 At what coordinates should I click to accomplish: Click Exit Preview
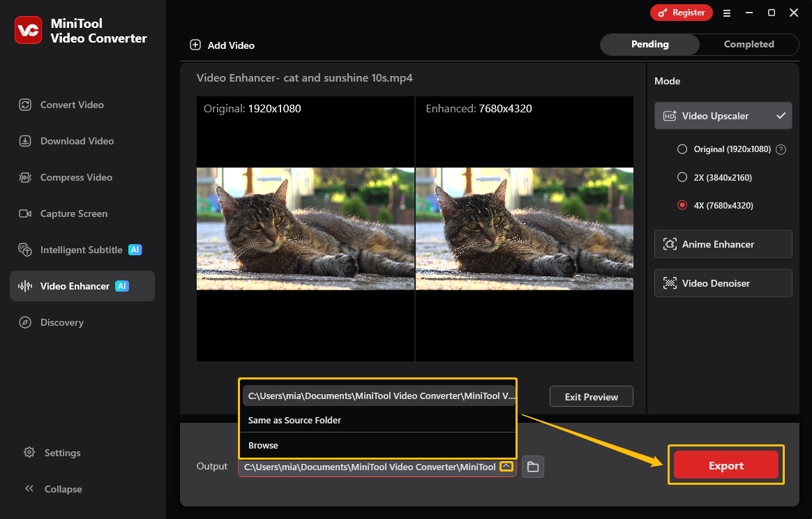coord(591,396)
